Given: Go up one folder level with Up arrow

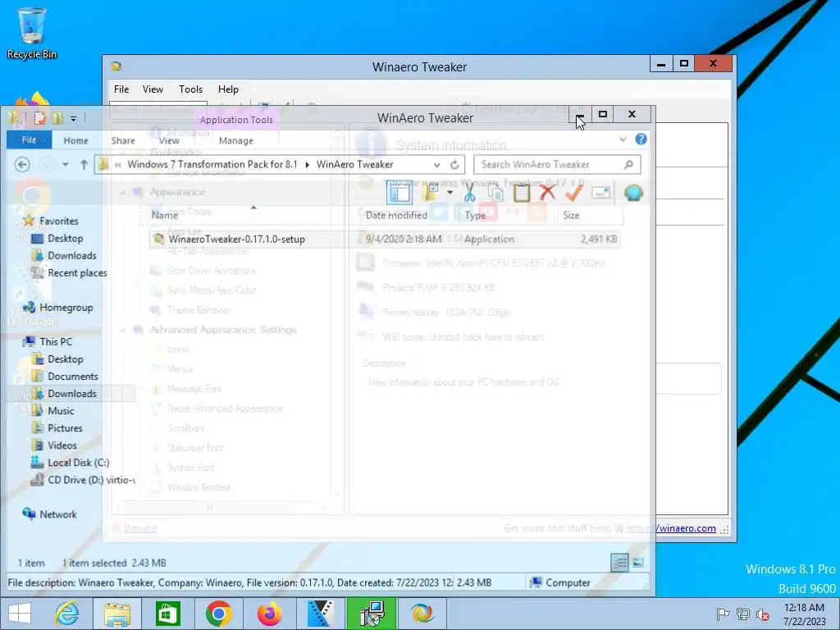Looking at the screenshot, I should pos(84,164).
